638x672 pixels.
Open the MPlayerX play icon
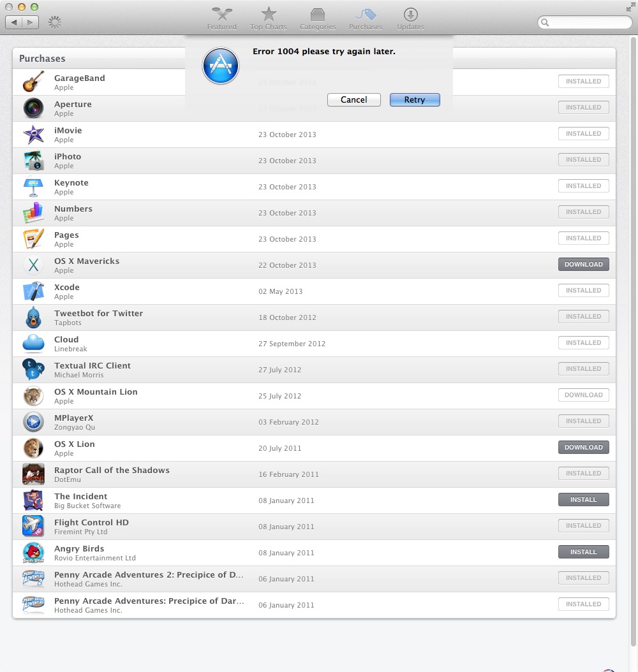[33, 421]
